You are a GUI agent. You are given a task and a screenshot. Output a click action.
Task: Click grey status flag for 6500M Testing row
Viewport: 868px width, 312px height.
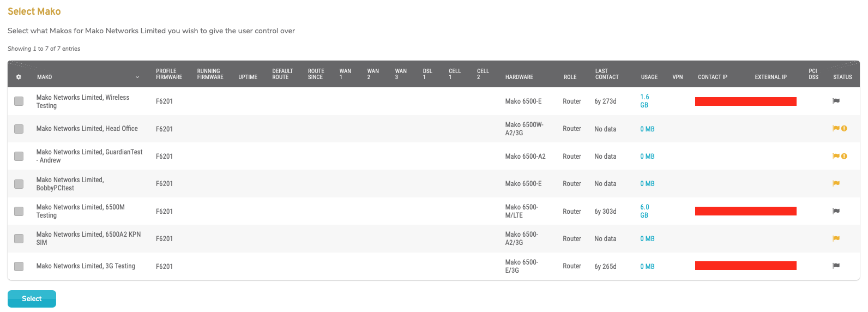[836, 211]
